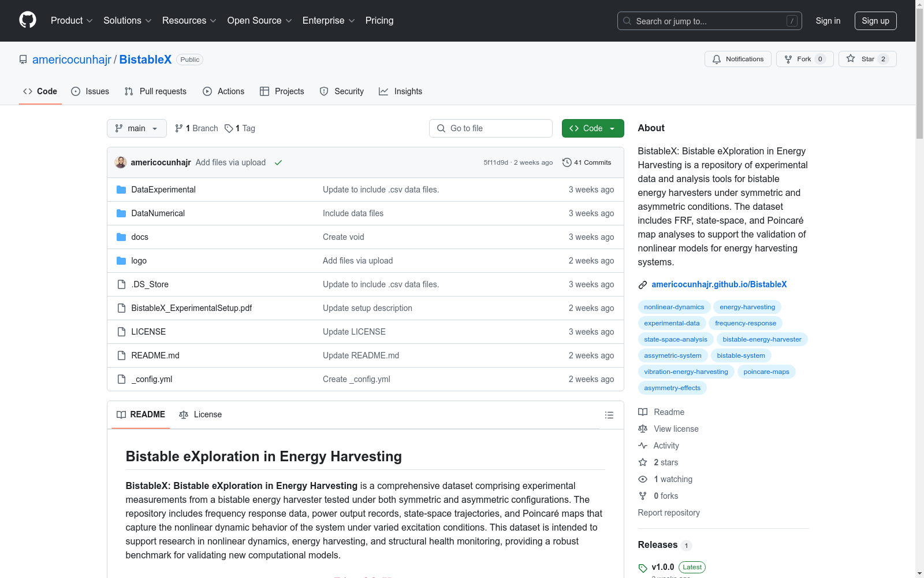Viewport: 924px width, 578px height.
Task: Open the README outline list icon
Action: (x=609, y=415)
